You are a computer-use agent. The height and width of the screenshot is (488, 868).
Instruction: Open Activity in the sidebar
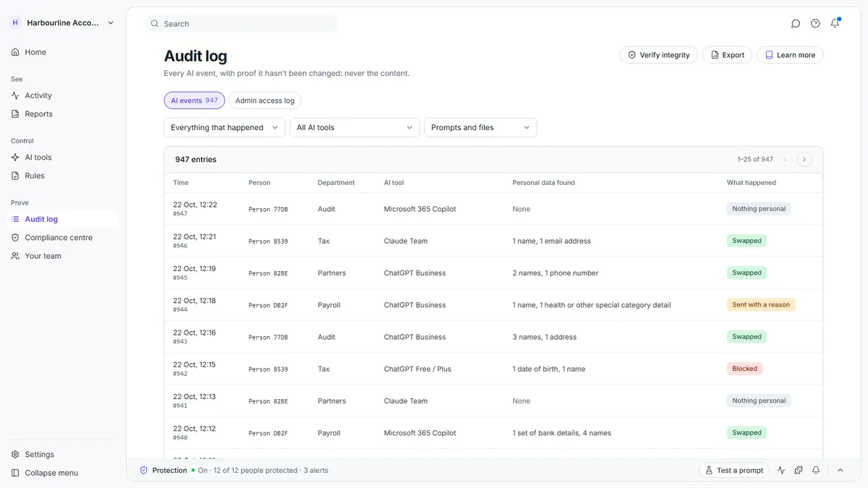[x=61, y=95]
